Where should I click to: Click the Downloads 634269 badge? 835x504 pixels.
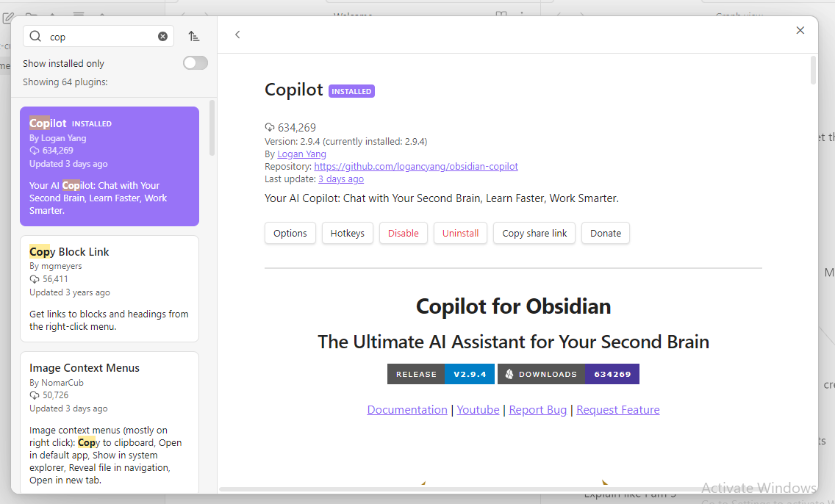pyautogui.click(x=568, y=374)
